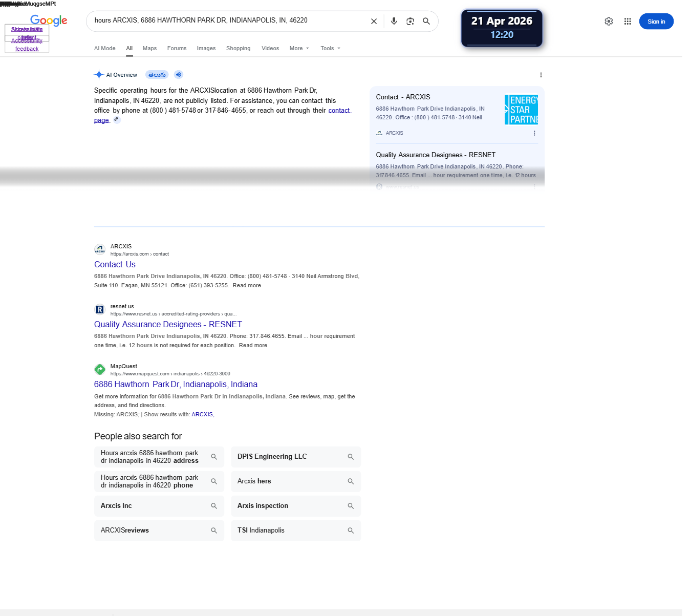Image resolution: width=690 pixels, height=616 pixels.
Task: Switch to the Shopping tab
Action: pos(238,48)
